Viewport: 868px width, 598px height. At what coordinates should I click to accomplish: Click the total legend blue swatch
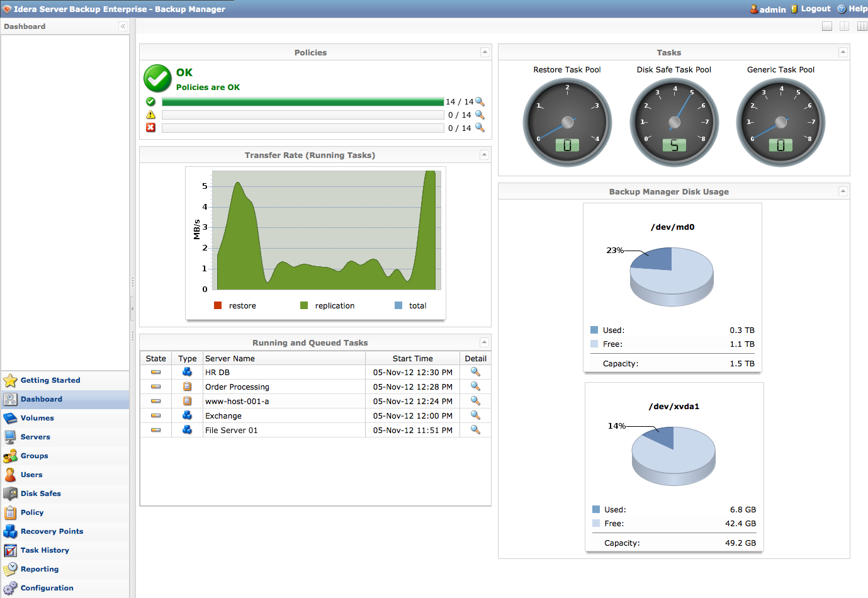(398, 305)
